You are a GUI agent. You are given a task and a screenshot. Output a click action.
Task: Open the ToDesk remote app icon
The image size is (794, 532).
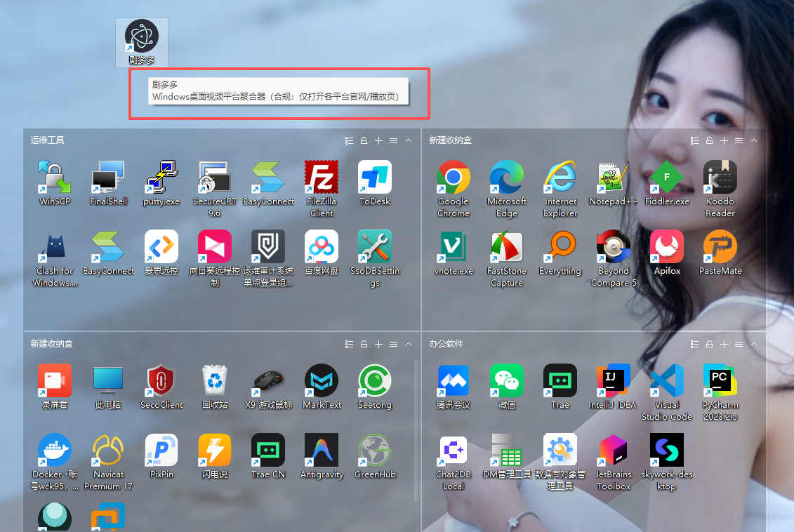click(375, 183)
